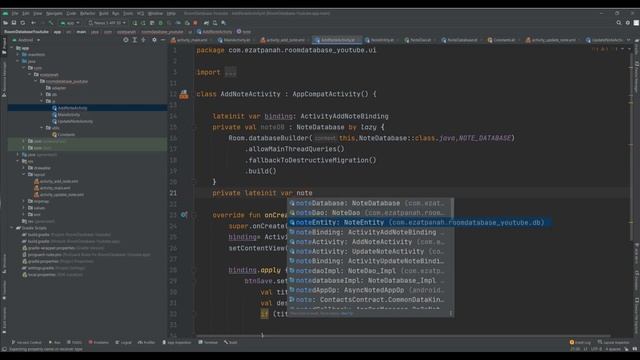Collapse the Gradle Scripts node
The height and width of the screenshot is (360, 640).
pyautogui.click(x=12, y=228)
